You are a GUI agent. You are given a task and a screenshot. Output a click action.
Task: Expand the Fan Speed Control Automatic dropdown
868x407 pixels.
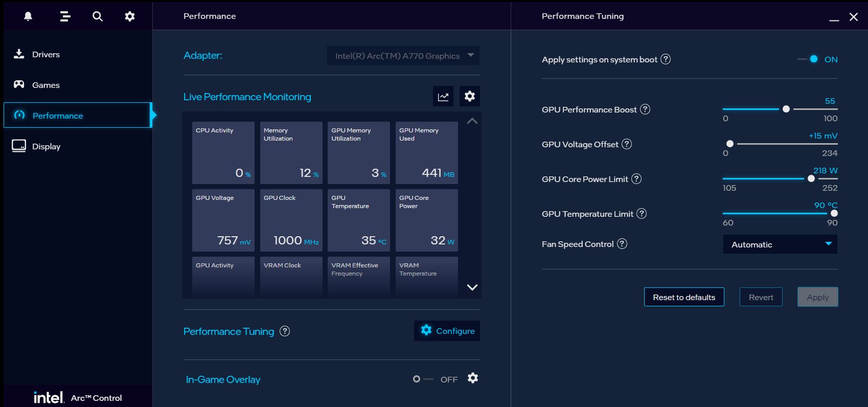click(780, 244)
